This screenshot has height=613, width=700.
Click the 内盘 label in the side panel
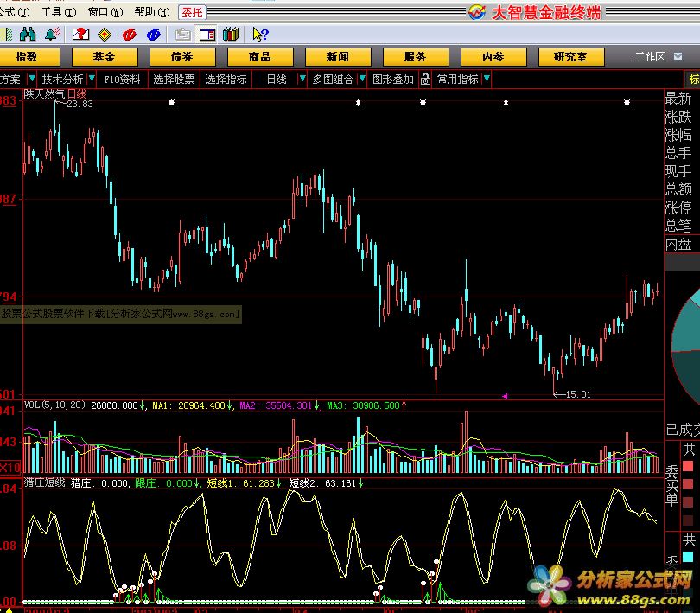click(678, 244)
